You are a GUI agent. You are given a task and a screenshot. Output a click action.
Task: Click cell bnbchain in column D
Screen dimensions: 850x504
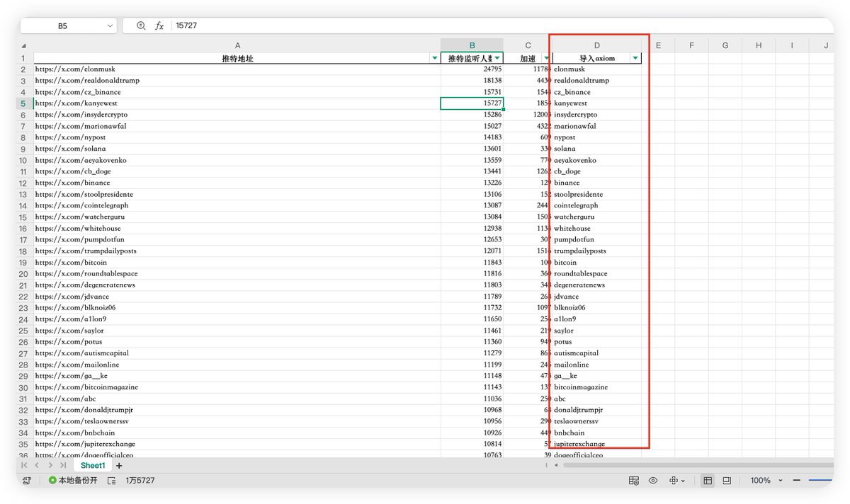click(596, 433)
